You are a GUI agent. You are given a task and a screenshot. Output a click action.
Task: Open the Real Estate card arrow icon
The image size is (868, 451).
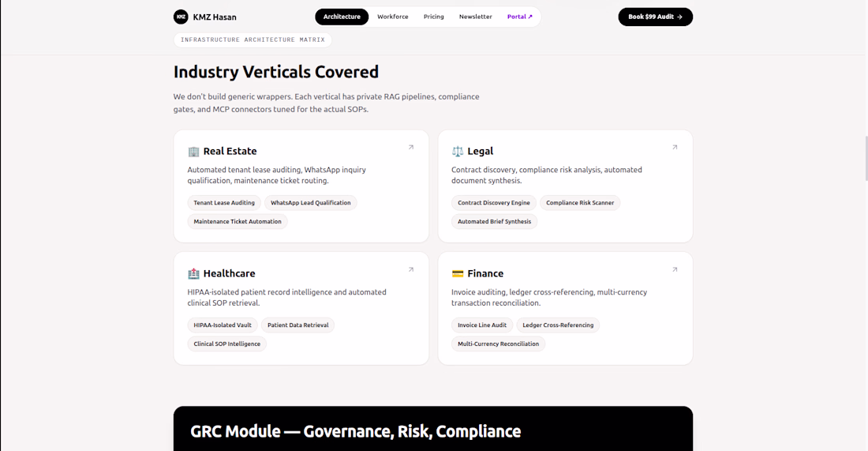tap(411, 148)
